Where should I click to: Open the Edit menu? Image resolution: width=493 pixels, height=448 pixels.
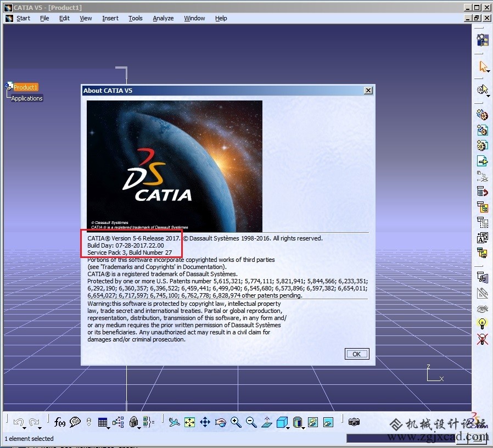tap(64, 18)
